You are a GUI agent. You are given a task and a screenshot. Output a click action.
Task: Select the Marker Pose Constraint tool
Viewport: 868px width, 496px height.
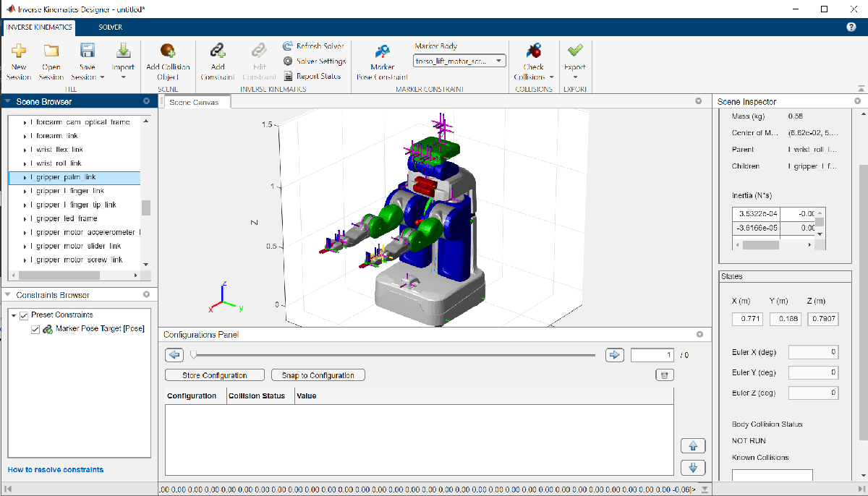(382, 61)
